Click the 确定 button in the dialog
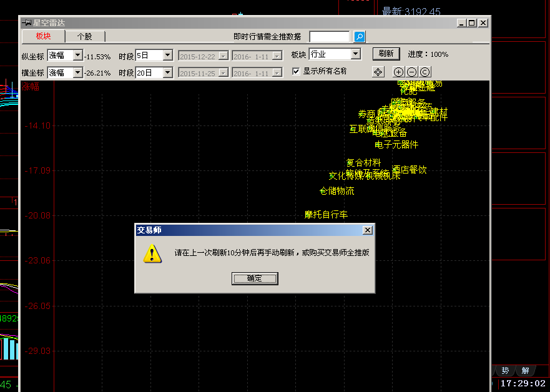This screenshot has height=392, width=550. [255, 279]
